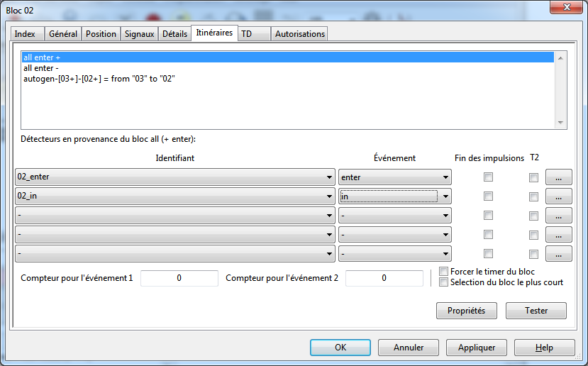This screenshot has height=366, width=588.
Task: Check Selection du bloc le plus court
Action: [444, 282]
